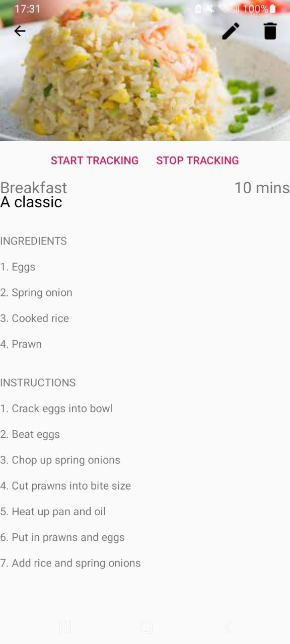Go back using the arrow icon
The image size is (290, 644).
point(20,31)
